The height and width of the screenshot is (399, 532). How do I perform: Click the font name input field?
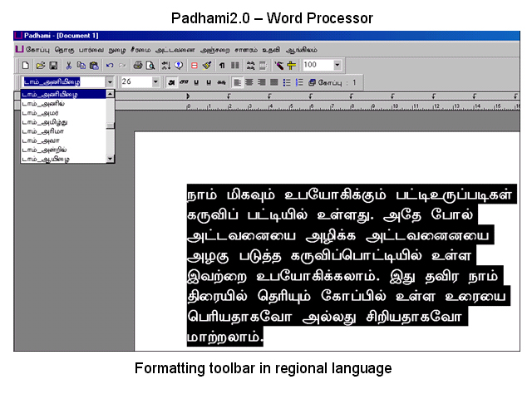tap(63, 82)
